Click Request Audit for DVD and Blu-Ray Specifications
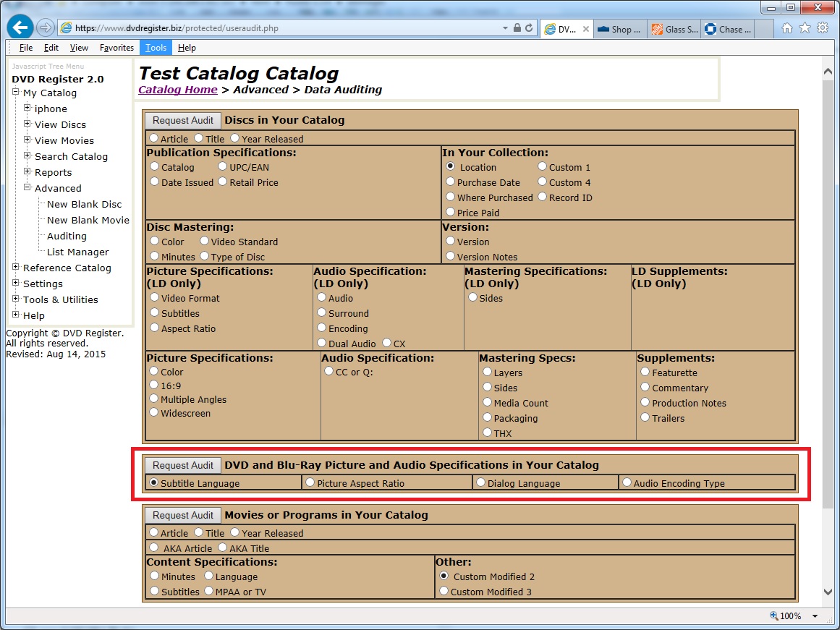 point(182,466)
